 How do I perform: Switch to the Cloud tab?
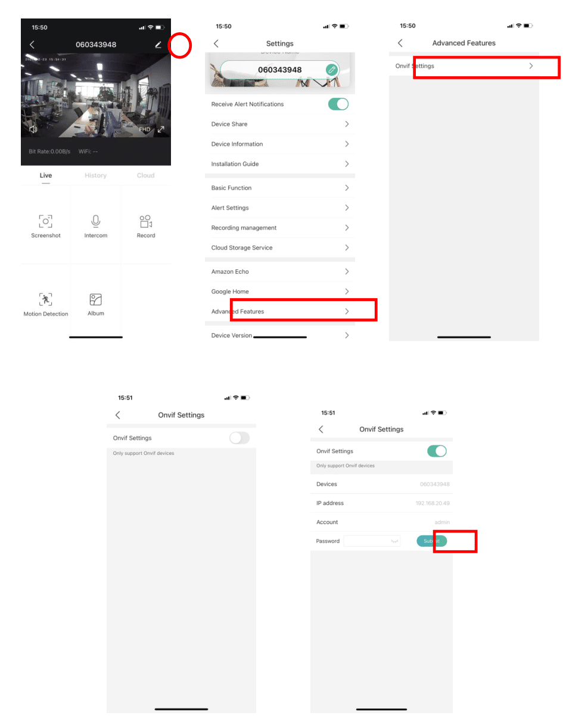point(145,175)
